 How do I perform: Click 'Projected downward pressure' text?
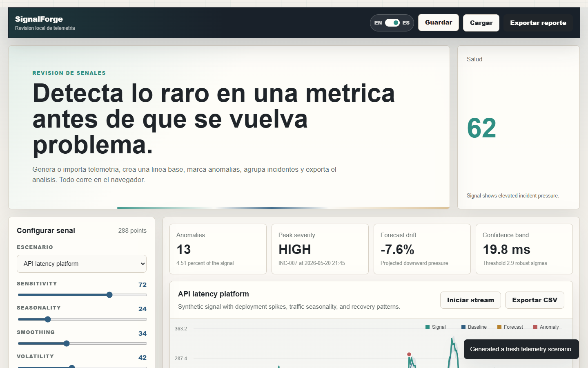click(x=414, y=263)
